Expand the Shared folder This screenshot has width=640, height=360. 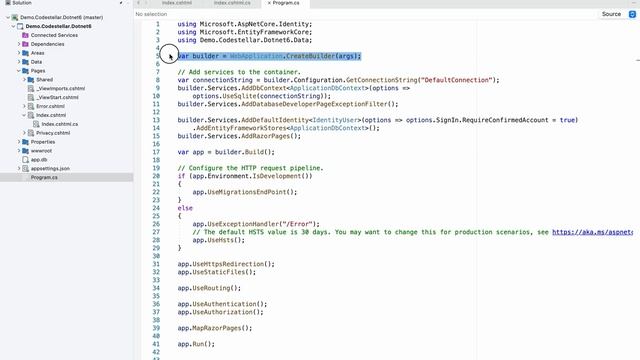pyautogui.click(x=24, y=80)
